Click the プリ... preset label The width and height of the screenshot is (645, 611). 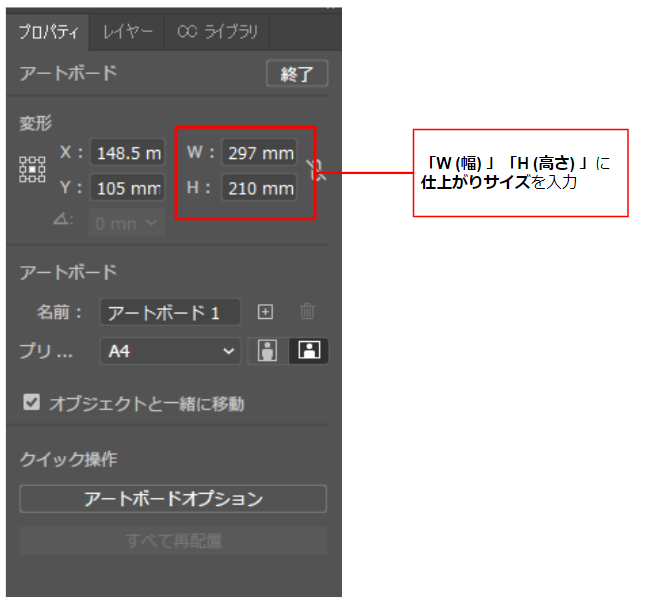point(46,351)
